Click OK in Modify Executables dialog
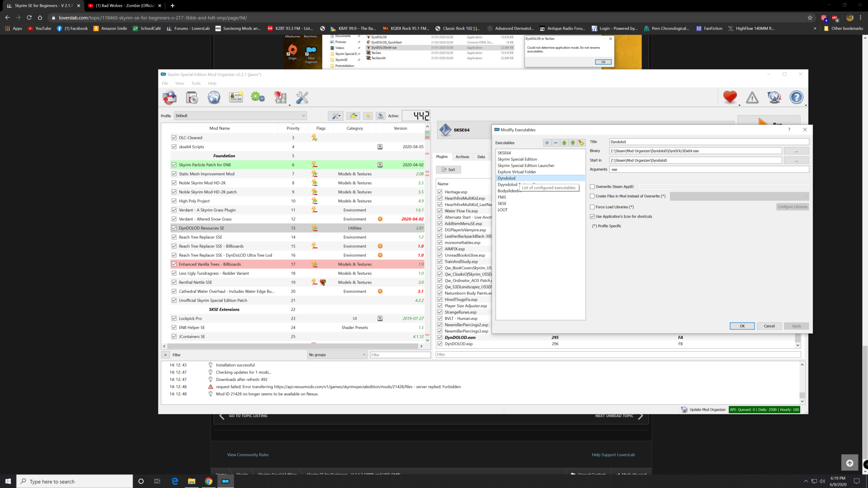Screen dimensions: 868x488 (742, 326)
